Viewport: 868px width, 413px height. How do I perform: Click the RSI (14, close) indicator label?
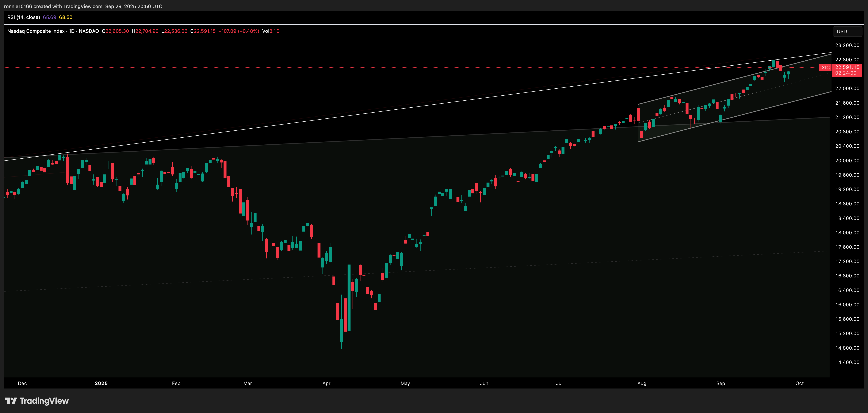[x=24, y=17]
